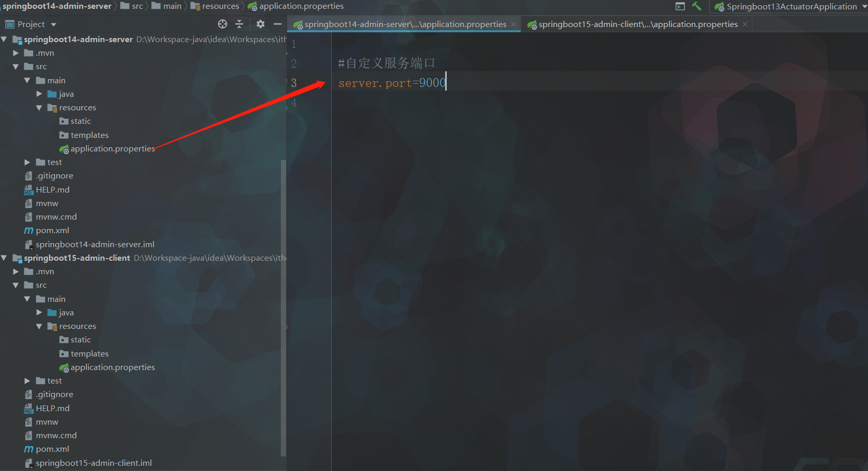Collapse resources folder in springboot14-admin-server

39,108
